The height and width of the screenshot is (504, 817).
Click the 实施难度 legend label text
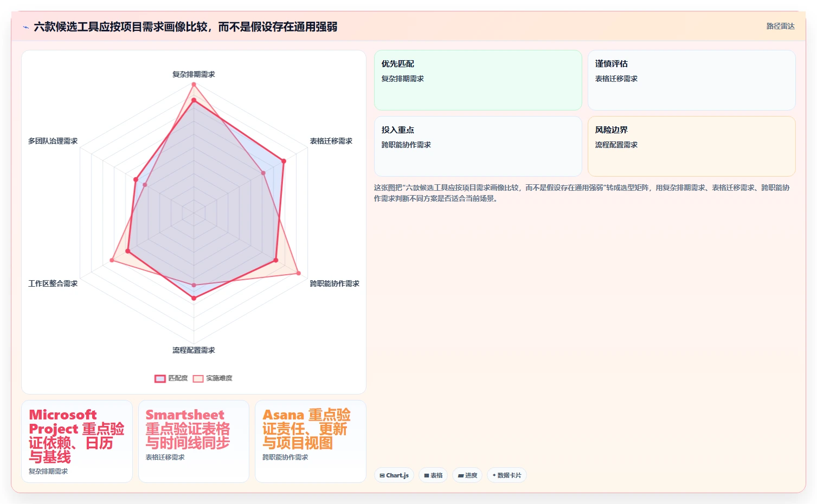pyautogui.click(x=219, y=378)
